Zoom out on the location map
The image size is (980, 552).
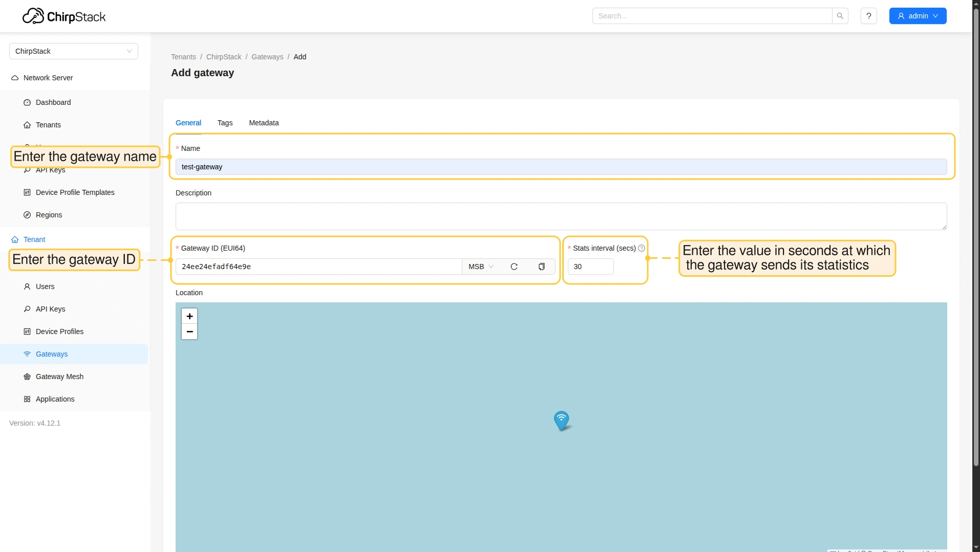[x=189, y=332]
